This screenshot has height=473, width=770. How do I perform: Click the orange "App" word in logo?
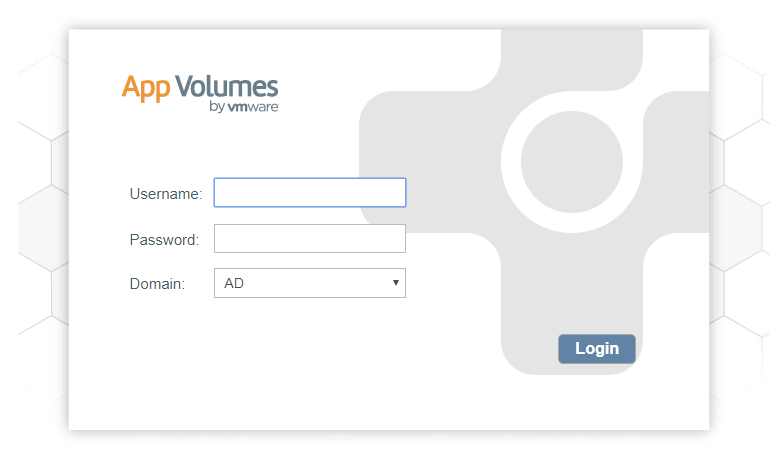[x=145, y=88]
